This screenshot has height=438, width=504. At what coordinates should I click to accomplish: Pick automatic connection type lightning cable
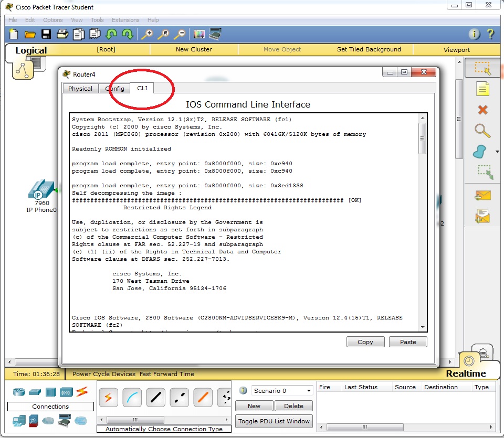[109, 398]
